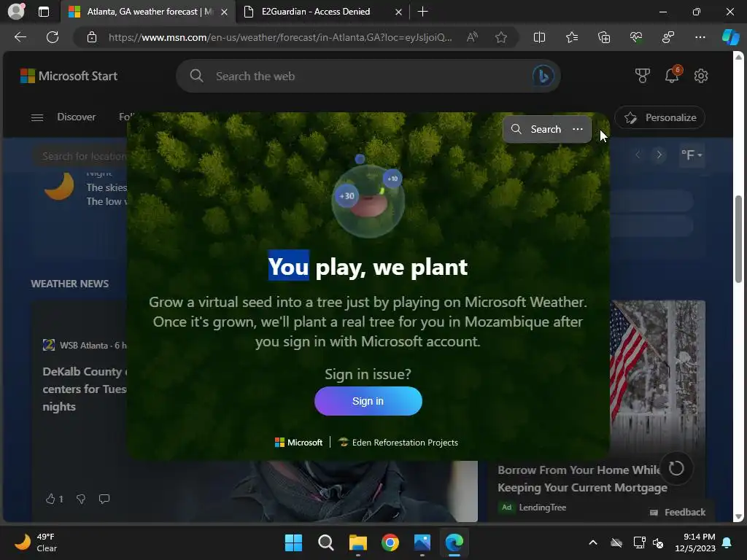Click the page vertical scrollbar thumb
This screenshot has height=560, width=747.
coord(738,238)
